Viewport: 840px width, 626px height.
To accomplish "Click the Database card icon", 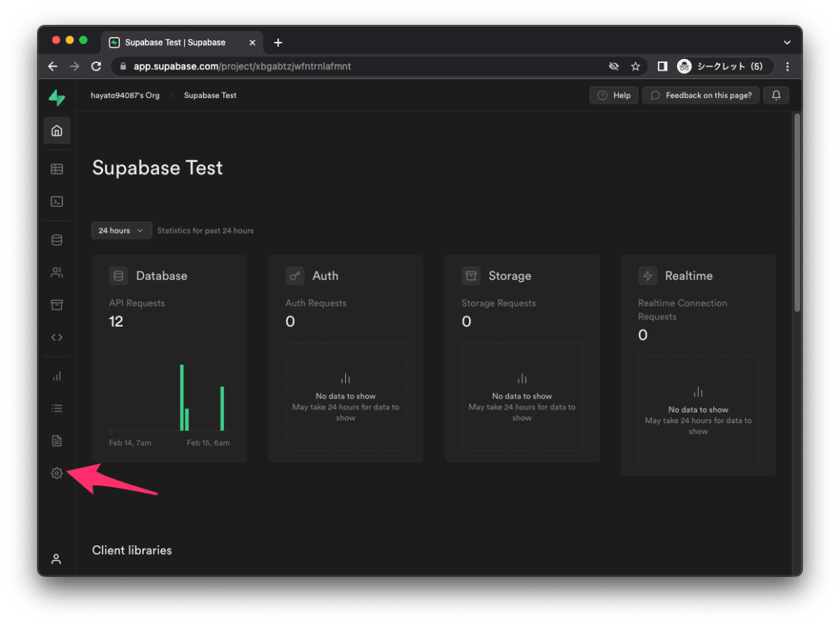I will pos(118,276).
